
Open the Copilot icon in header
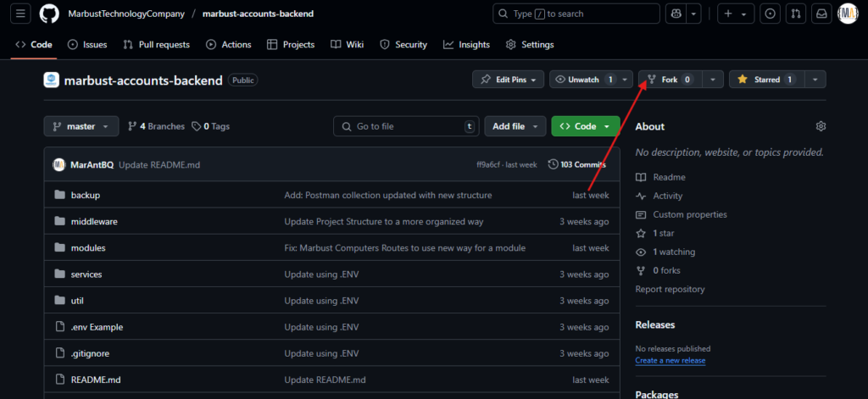click(x=676, y=14)
